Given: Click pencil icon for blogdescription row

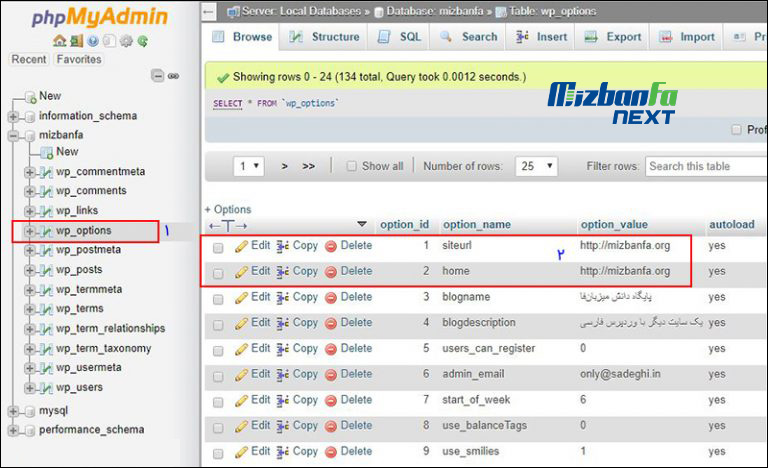Looking at the screenshot, I should click(x=241, y=323).
